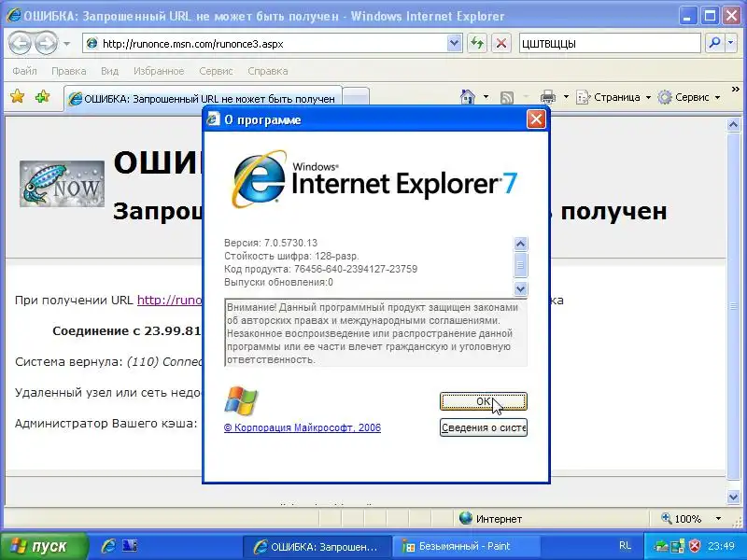Open the Сервис menu in menu bar
Screen dimensions: 747x560
coord(216,71)
